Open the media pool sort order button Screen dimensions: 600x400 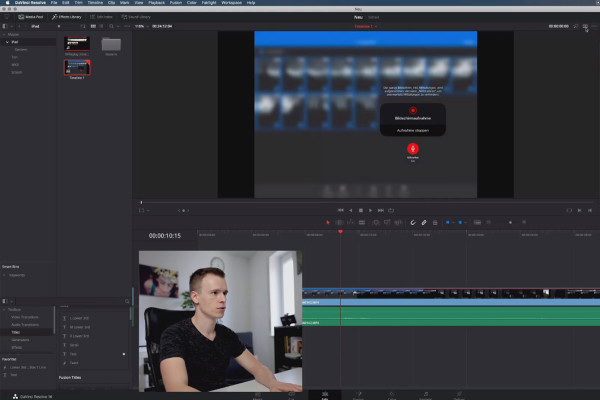(x=83, y=26)
